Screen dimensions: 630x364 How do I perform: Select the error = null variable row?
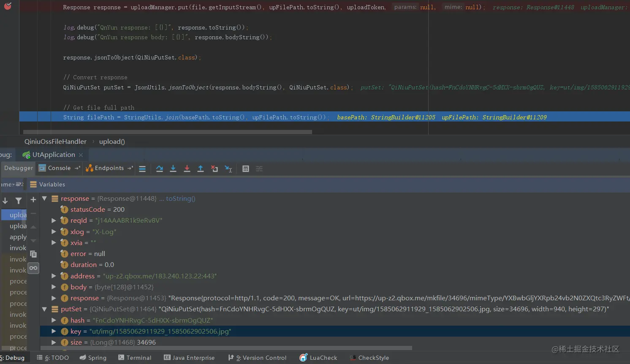click(335, 253)
